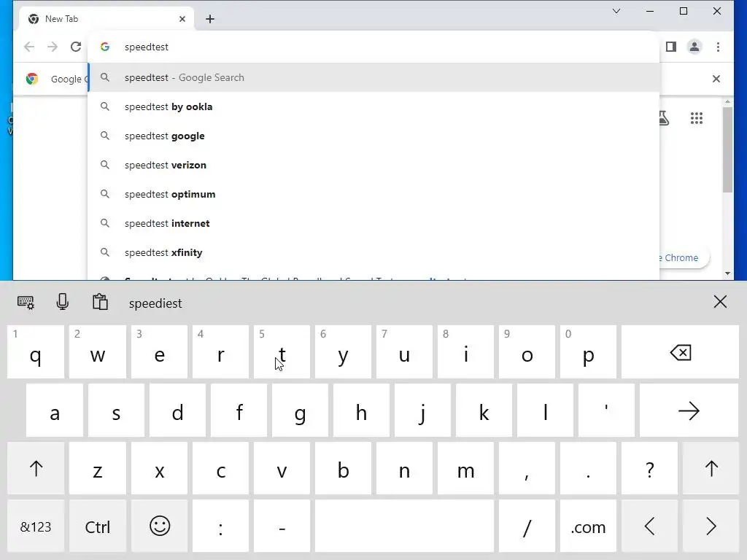Tap the y key
This screenshot has height=560, width=747.
coord(343,352)
